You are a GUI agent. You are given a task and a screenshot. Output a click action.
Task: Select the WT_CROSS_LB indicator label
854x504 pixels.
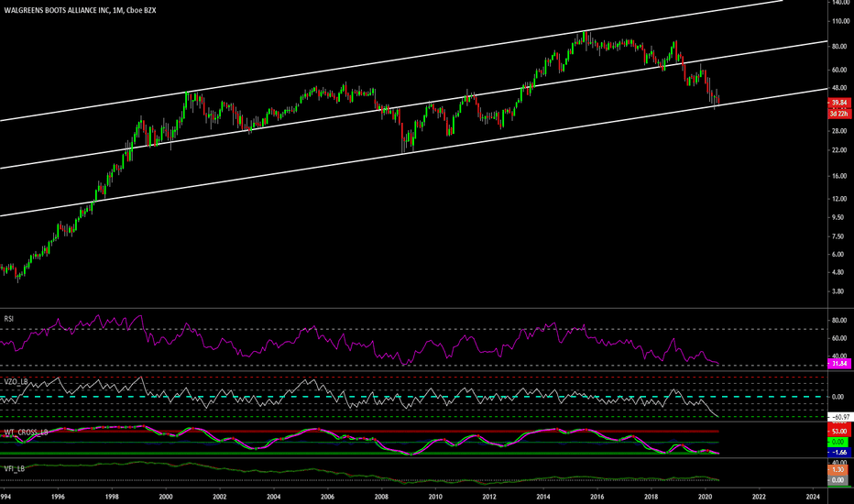click(x=26, y=433)
